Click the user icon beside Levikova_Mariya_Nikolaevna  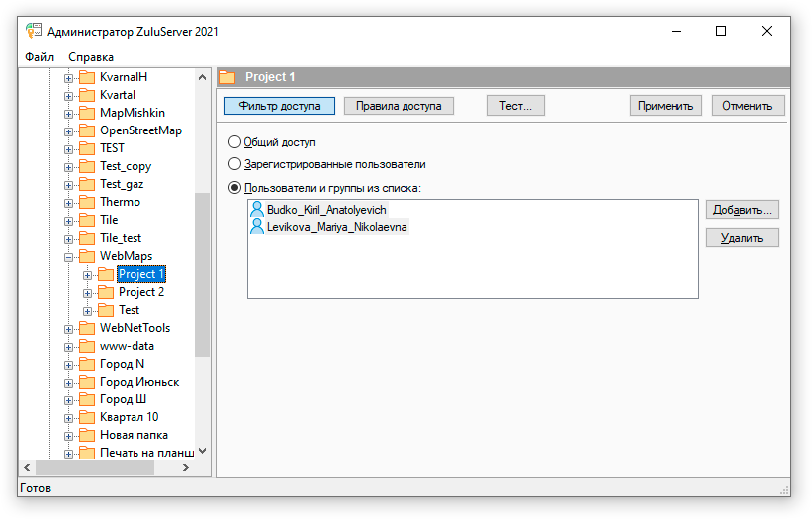tap(257, 227)
